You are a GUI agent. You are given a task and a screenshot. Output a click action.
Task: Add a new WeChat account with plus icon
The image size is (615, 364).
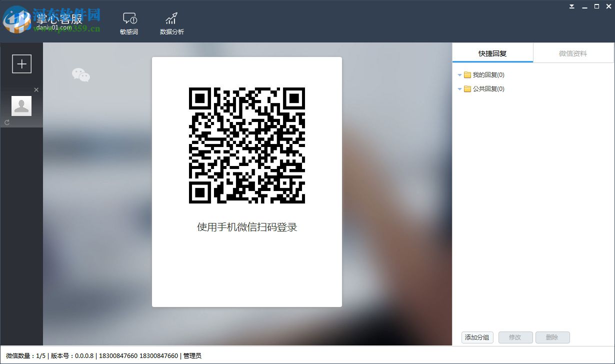point(21,64)
